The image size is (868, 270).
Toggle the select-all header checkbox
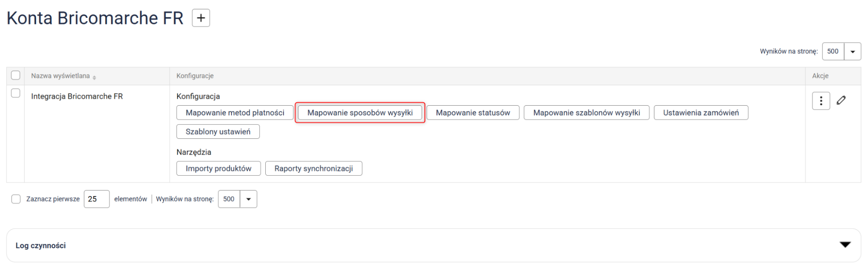click(16, 76)
